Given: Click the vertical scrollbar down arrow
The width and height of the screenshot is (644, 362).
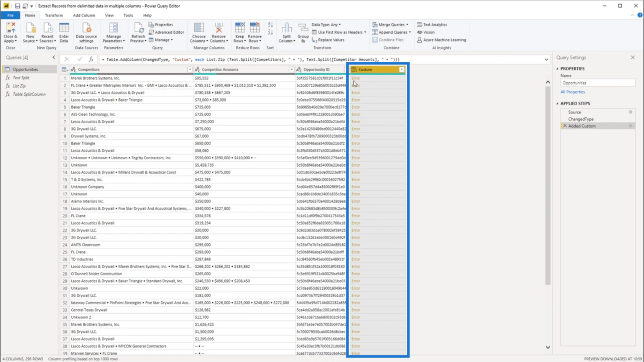Looking at the screenshot, I should click(x=548, y=347).
